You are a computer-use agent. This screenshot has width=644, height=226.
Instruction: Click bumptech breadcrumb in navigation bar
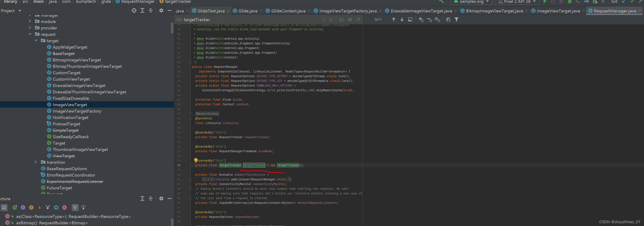click(86, 2)
